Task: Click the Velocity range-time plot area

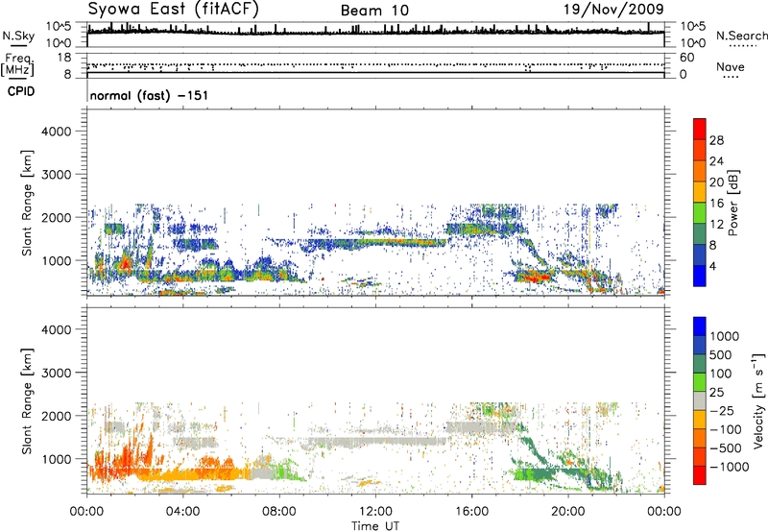Action: 375,400
